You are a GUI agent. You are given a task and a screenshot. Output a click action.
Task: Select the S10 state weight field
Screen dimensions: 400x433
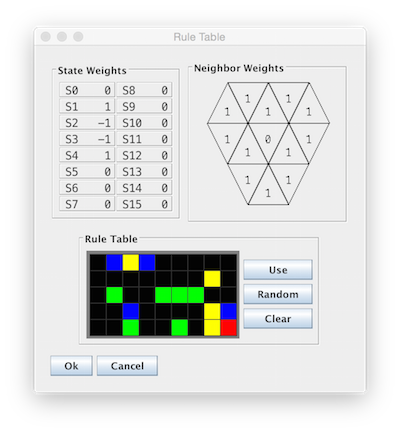coord(144,123)
